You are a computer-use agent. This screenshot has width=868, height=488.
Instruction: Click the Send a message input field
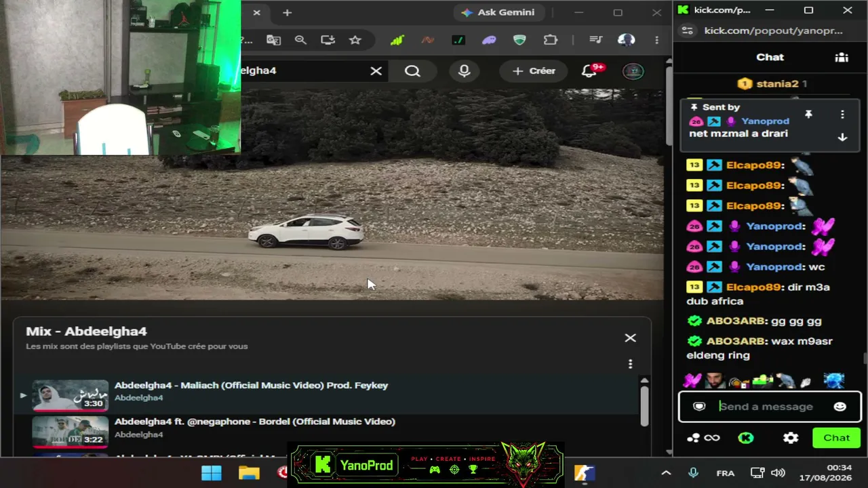point(770,407)
